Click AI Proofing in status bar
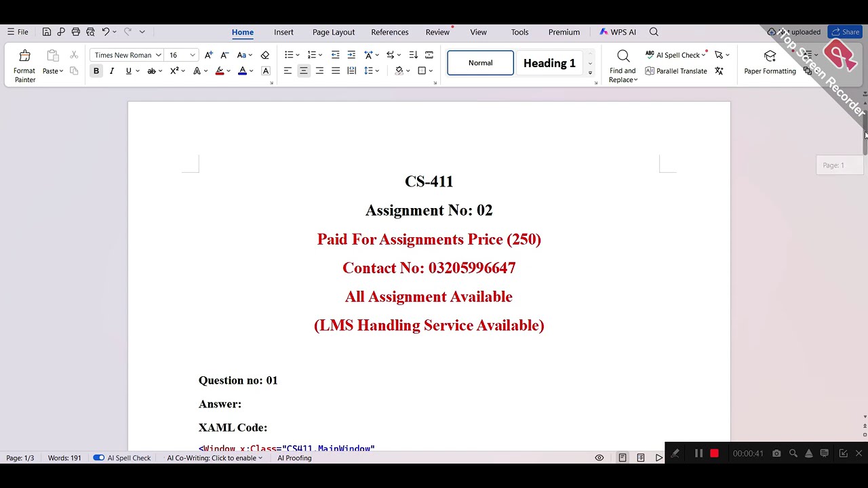 (294, 458)
